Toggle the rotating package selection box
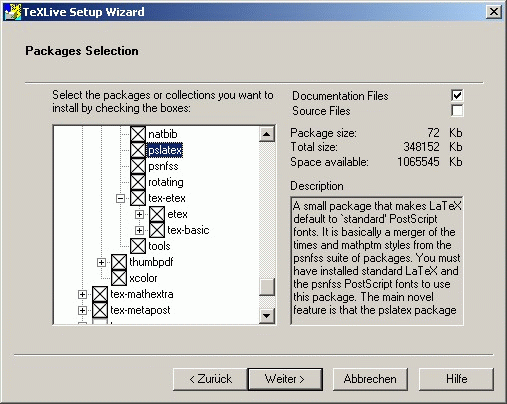 138,182
